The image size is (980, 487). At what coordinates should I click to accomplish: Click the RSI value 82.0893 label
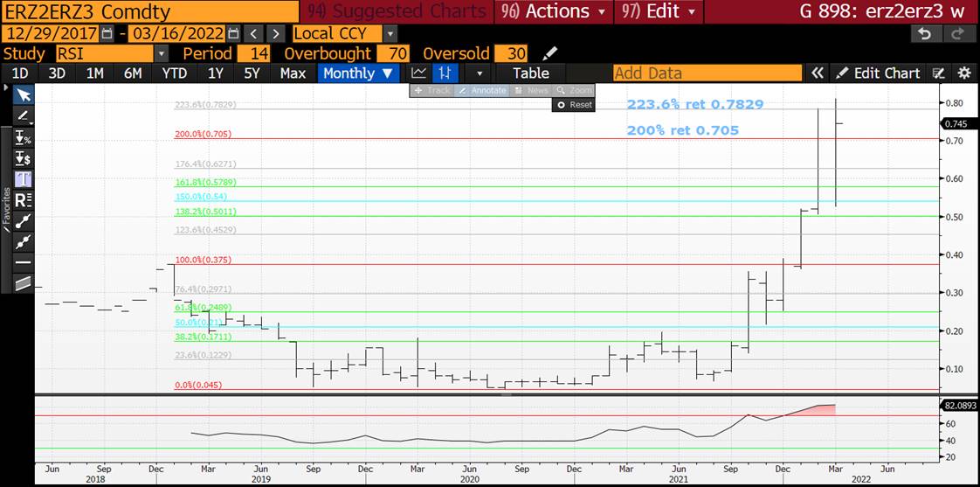[x=960, y=406]
